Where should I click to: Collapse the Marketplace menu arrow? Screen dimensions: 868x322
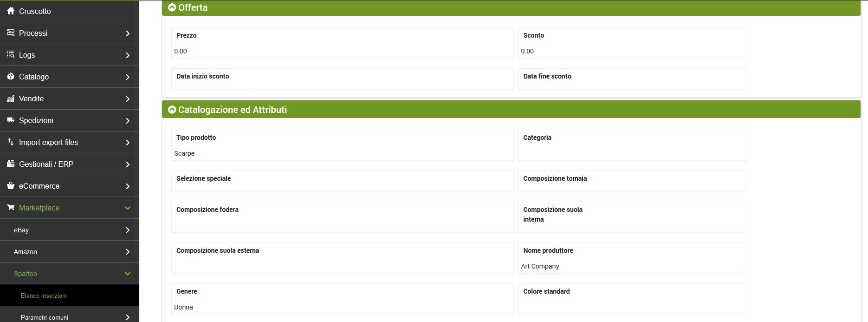(128, 208)
